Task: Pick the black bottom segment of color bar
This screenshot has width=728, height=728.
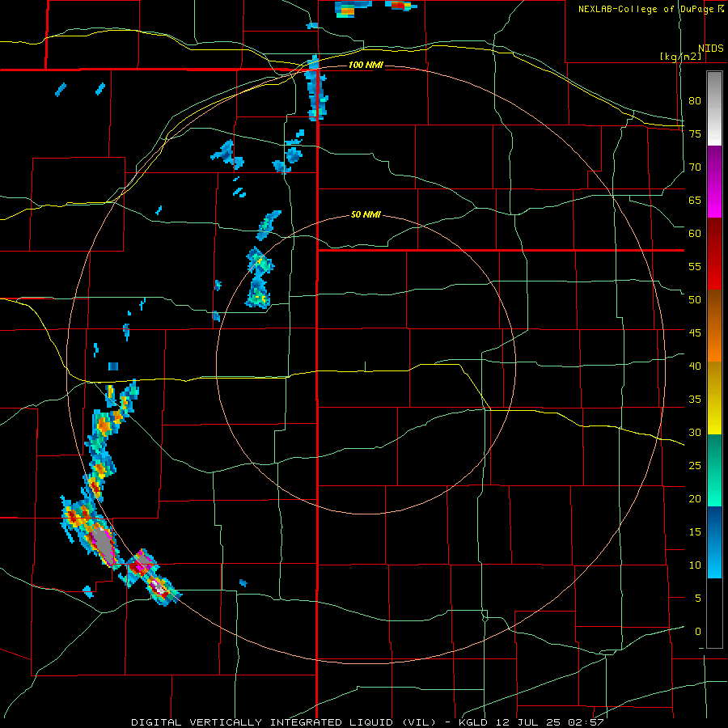Action: pyautogui.click(x=714, y=613)
